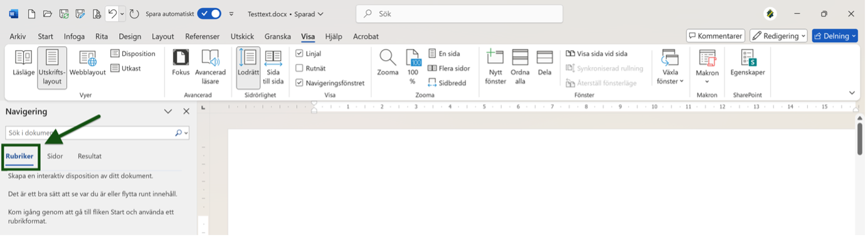Click the Kommentarer button
The image size is (868, 237).
[716, 36]
